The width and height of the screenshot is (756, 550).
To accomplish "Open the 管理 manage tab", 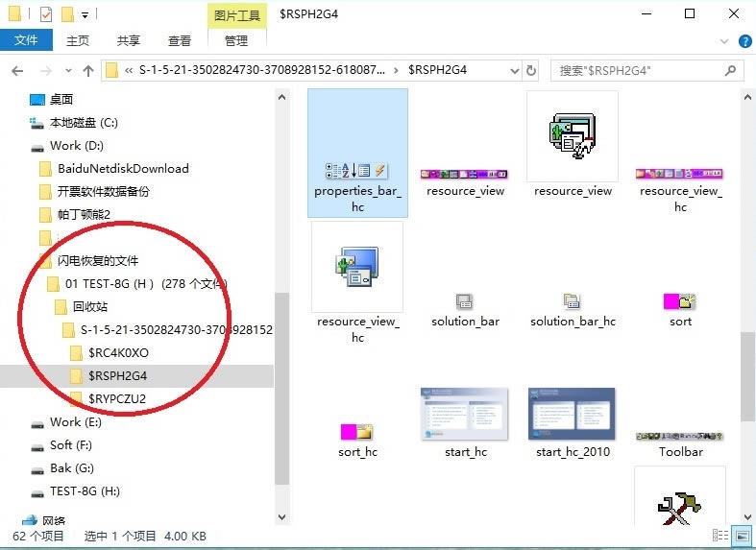I will coord(236,40).
